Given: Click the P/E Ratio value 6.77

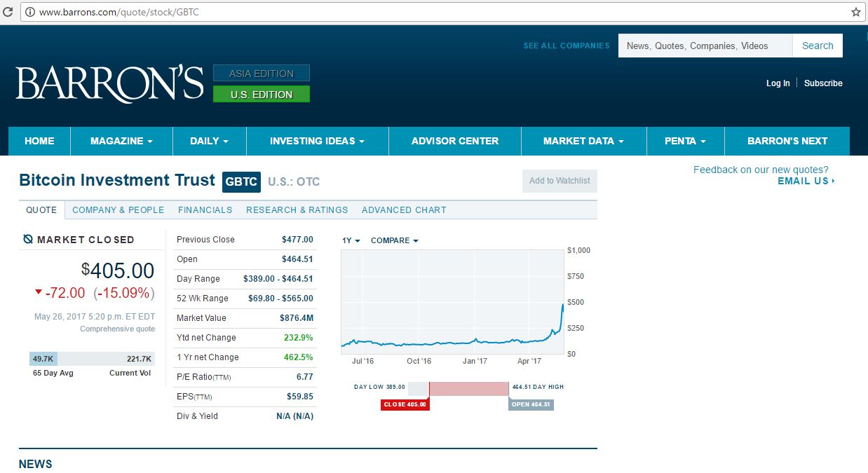Looking at the screenshot, I should [x=305, y=377].
